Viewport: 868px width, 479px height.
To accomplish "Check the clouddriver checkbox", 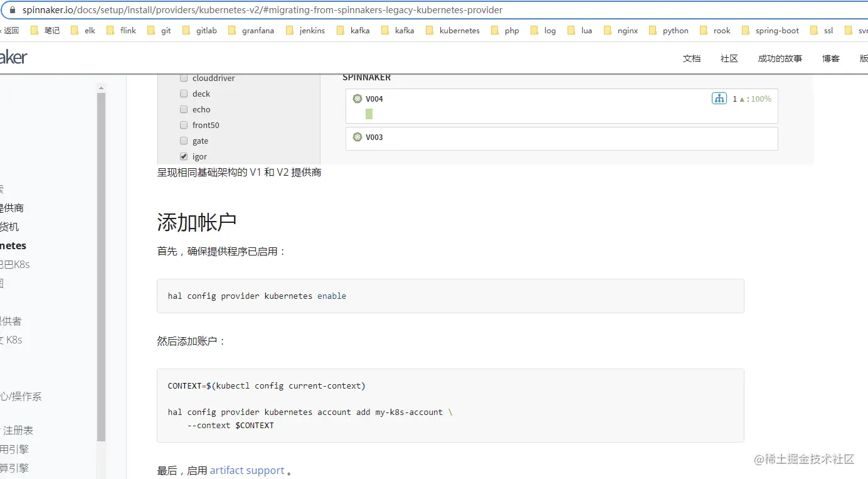I will 184,78.
